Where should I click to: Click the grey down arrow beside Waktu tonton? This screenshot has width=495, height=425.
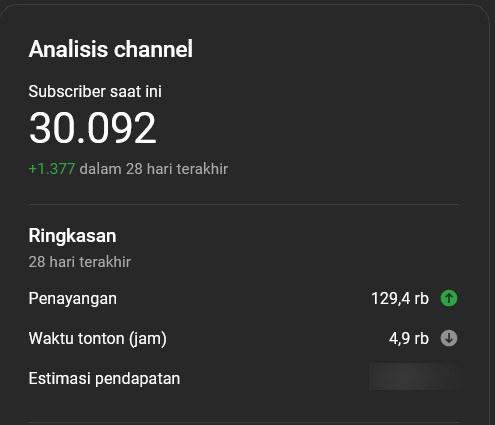coord(449,338)
